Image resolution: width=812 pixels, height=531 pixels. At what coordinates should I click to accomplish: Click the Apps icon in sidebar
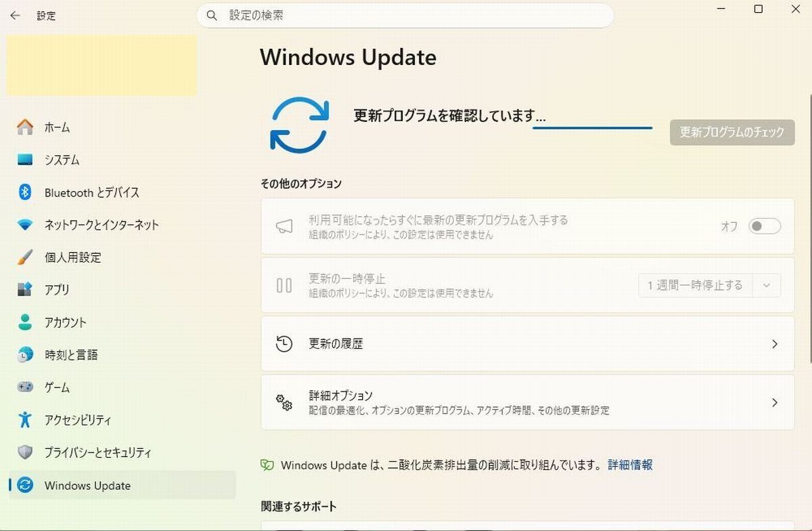tap(25, 290)
